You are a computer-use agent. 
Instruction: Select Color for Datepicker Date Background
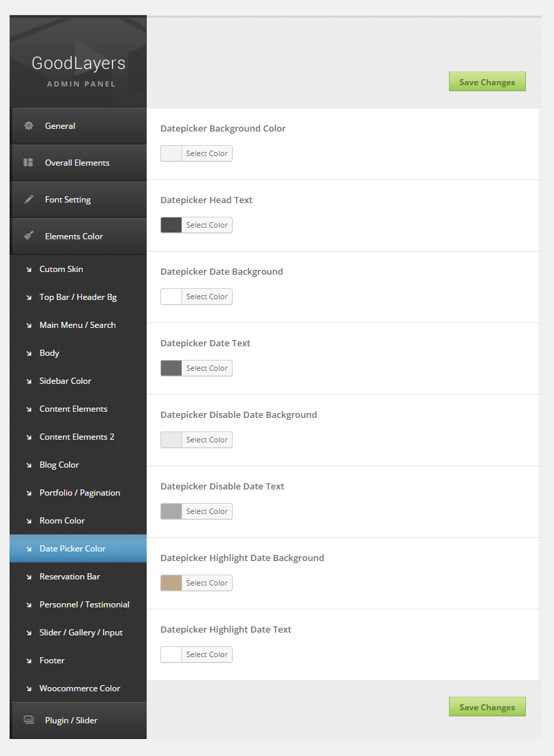tap(207, 297)
